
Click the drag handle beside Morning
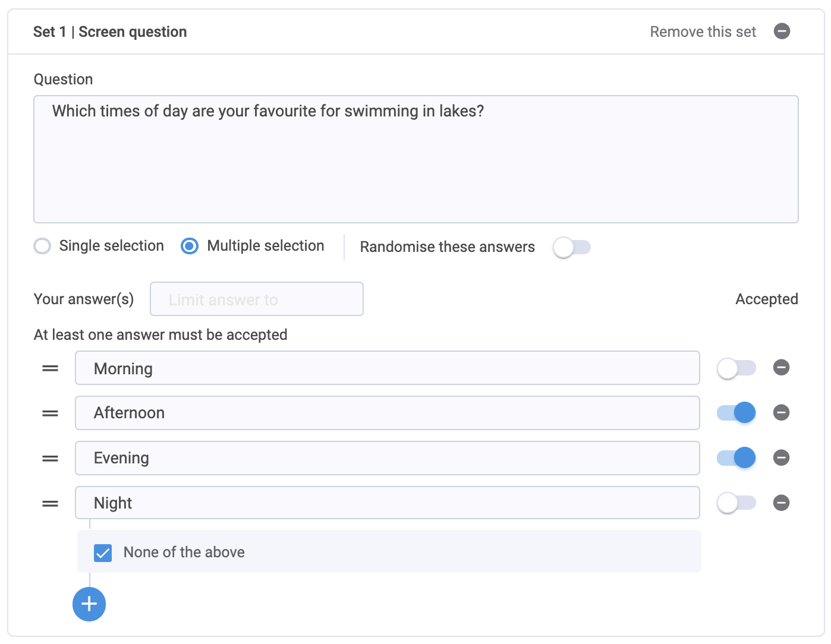click(x=50, y=368)
